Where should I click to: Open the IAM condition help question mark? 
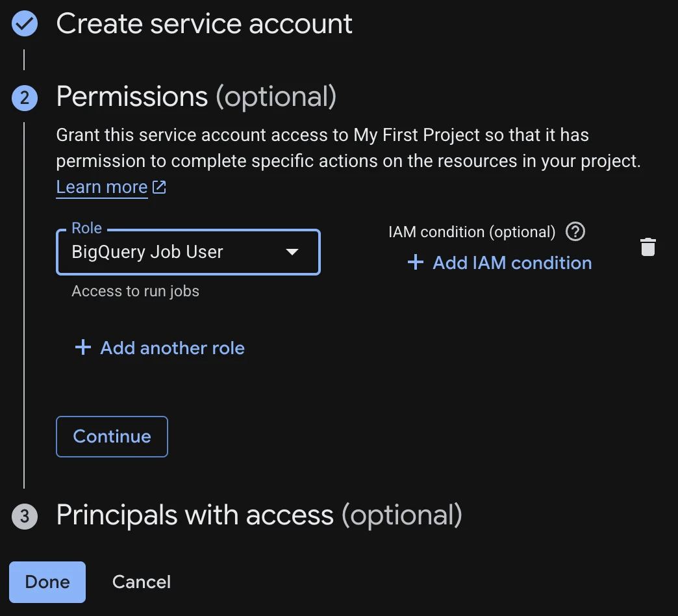click(x=575, y=232)
